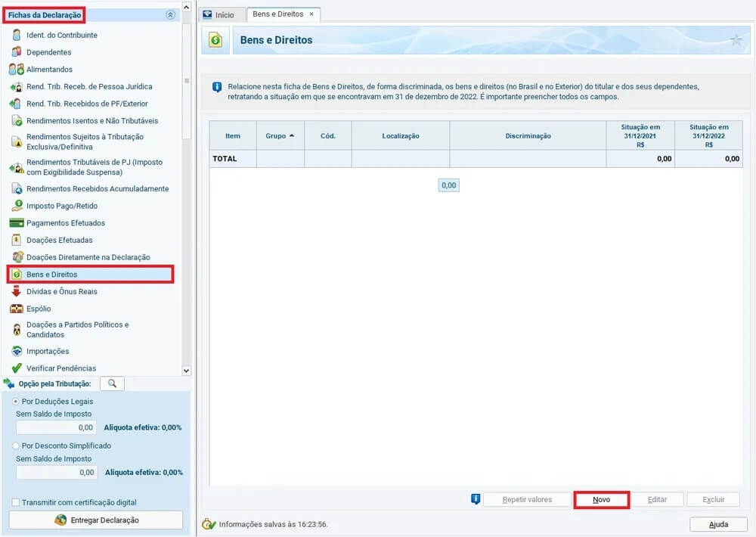The image size is (756, 537).
Task: Click Entregar Declaração
Action: pyautogui.click(x=95, y=520)
